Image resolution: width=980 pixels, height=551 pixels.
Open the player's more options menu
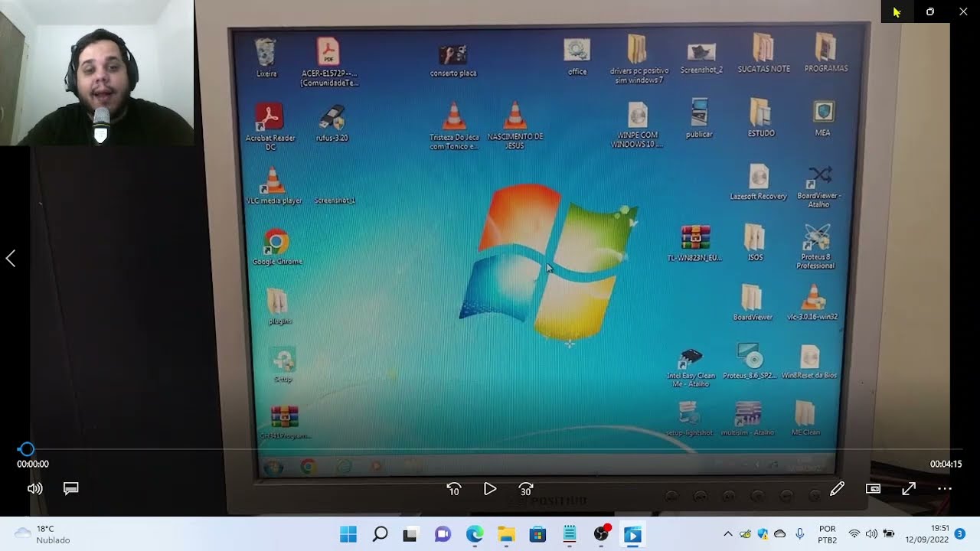945,488
